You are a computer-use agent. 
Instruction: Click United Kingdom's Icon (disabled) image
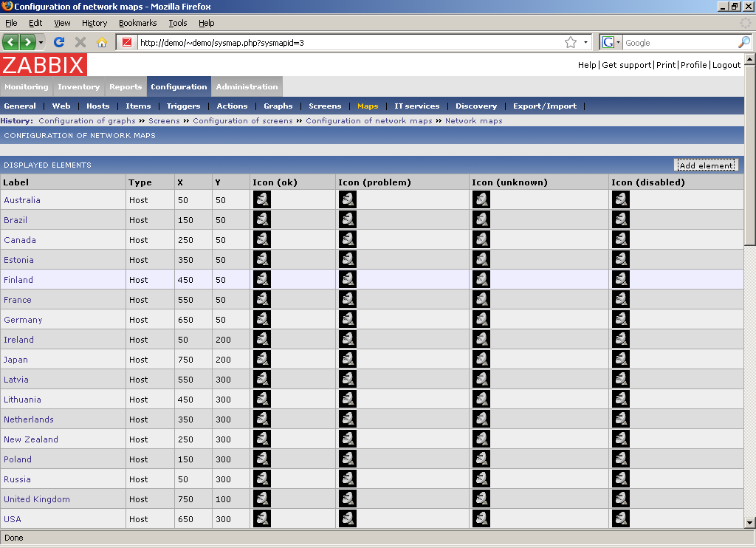point(620,499)
